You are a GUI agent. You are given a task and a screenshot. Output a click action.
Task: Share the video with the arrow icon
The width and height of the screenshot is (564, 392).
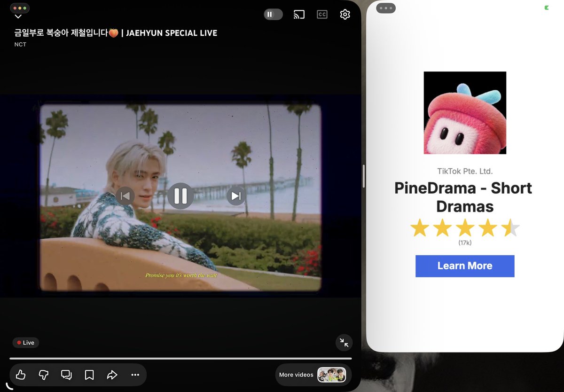112,375
